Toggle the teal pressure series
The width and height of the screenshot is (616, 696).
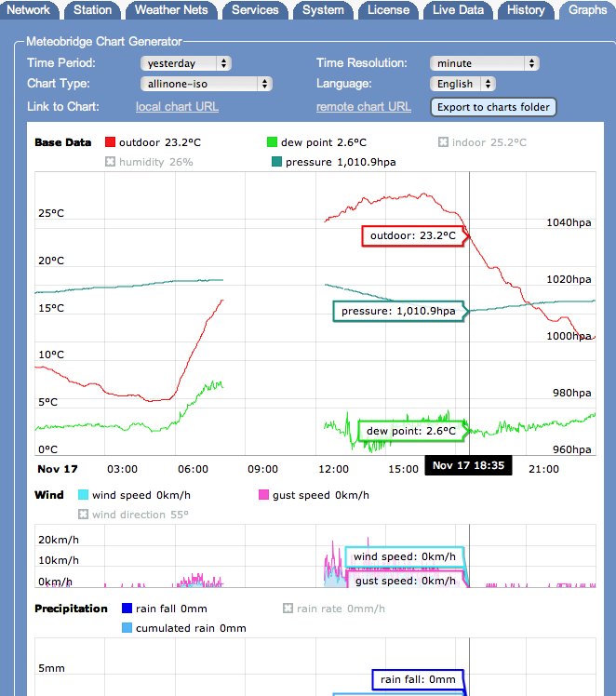coord(276,162)
